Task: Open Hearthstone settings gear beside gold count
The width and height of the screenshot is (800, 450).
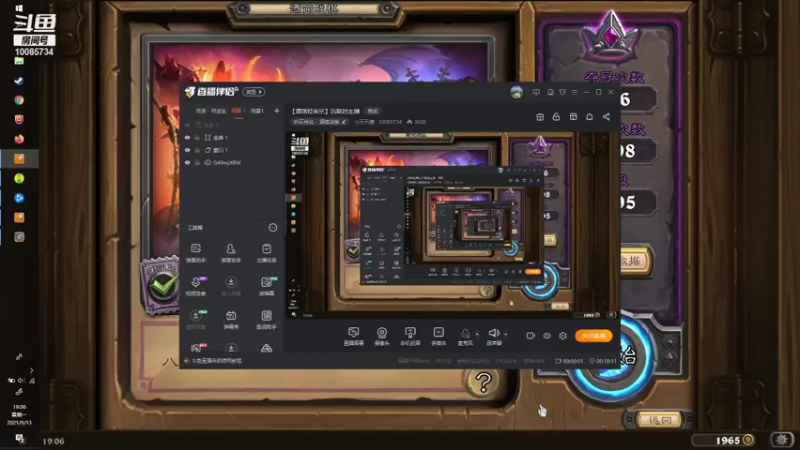Action: pyautogui.click(x=781, y=439)
